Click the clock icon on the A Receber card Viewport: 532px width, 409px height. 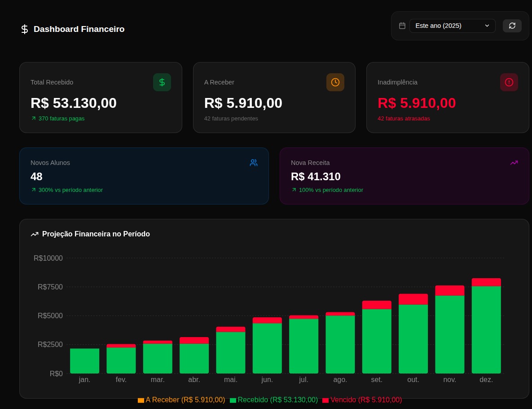[x=335, y=82]
